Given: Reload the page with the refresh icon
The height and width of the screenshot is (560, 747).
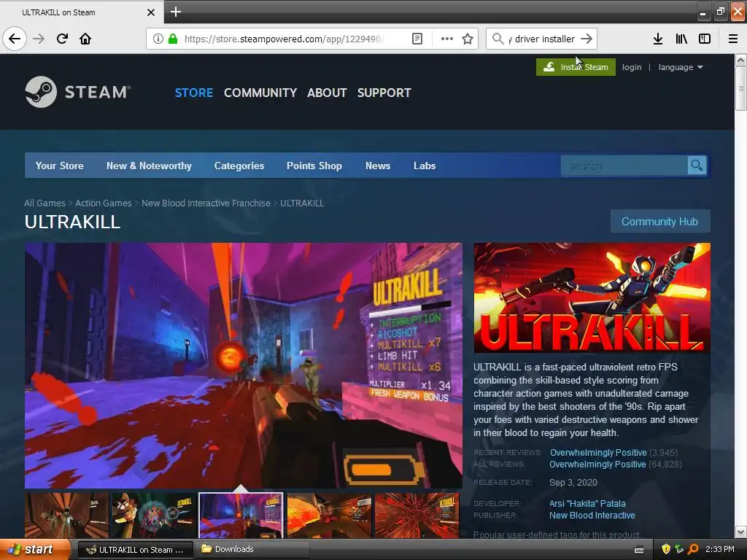Looking at the screenshot, I should tap(62, 39).
